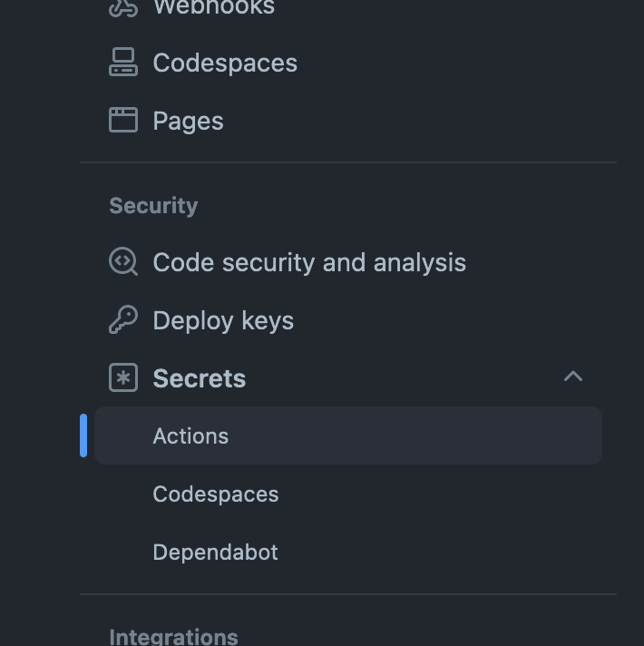Image resolution: width=644 pixels, height=646 pixels.
Task: Click the Secrets asterisk icon
Action: point(123,377)
